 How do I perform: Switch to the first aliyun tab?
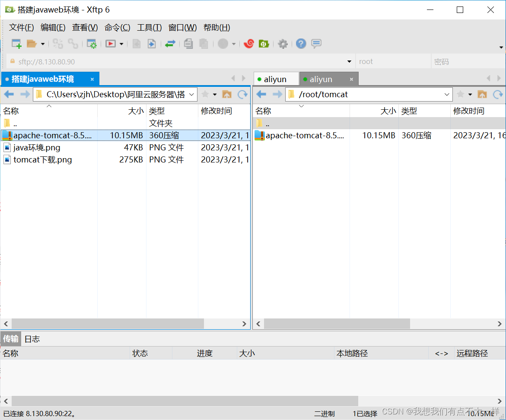click(x=275, y=80)
